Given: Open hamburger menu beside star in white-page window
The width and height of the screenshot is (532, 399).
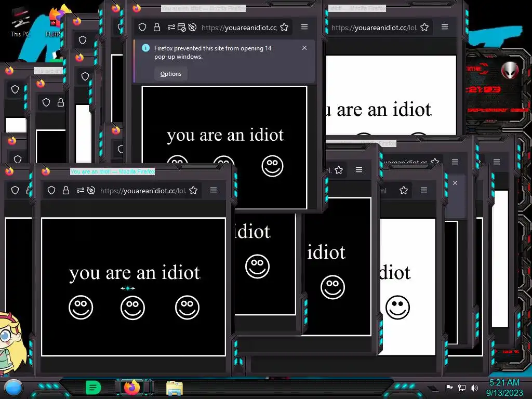Looking at the screenshot, I should tap(424, 190).
